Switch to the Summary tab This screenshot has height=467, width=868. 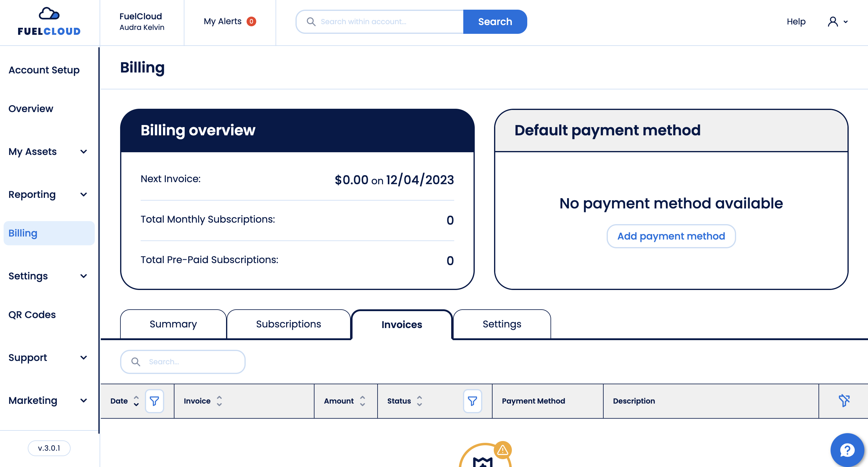click(x=173, y=324)
